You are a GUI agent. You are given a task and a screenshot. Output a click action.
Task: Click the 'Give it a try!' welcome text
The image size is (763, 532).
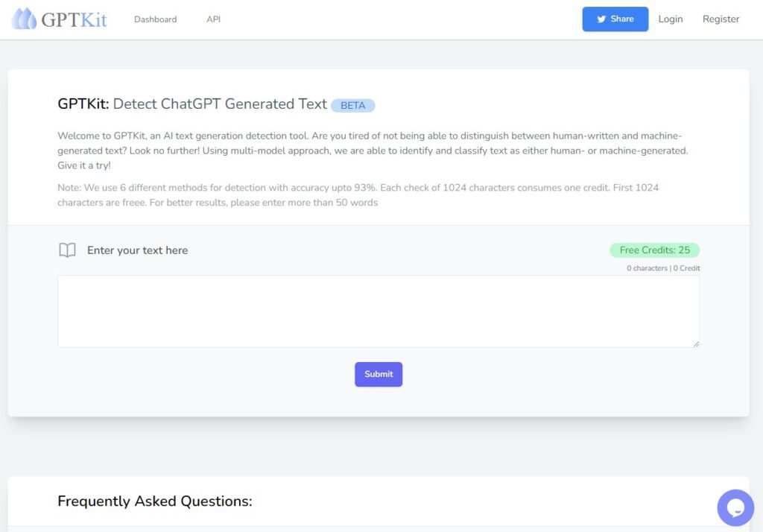coord(81,165)
